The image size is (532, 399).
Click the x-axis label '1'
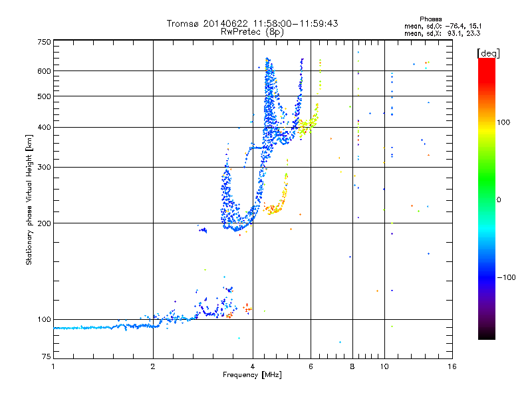tap(53, 366)
